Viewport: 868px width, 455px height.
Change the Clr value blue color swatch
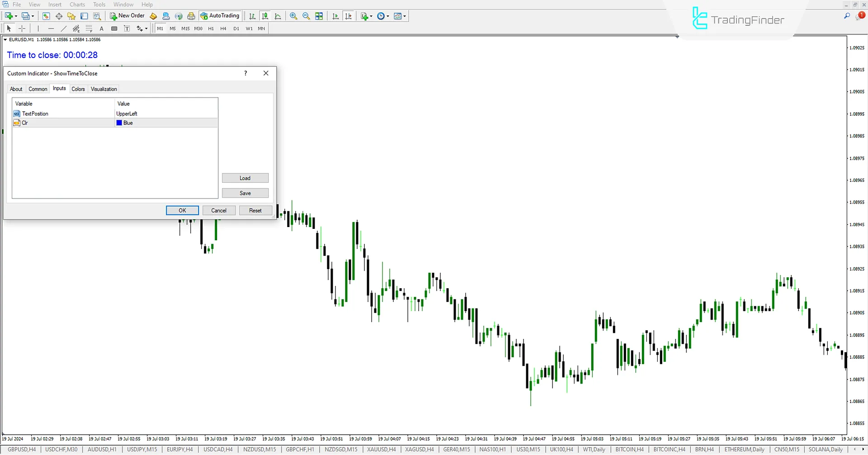(119, 123)
